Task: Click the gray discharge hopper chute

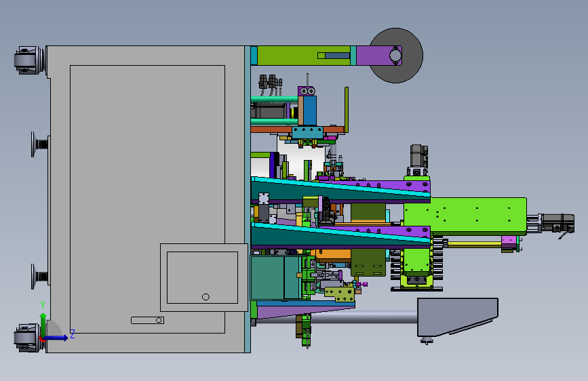Action: click(458, 317)
